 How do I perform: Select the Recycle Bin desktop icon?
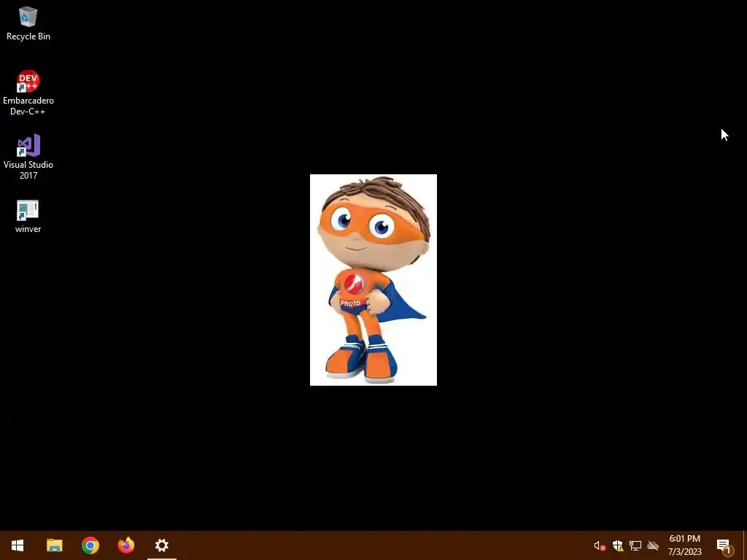(x=28, y=24)
